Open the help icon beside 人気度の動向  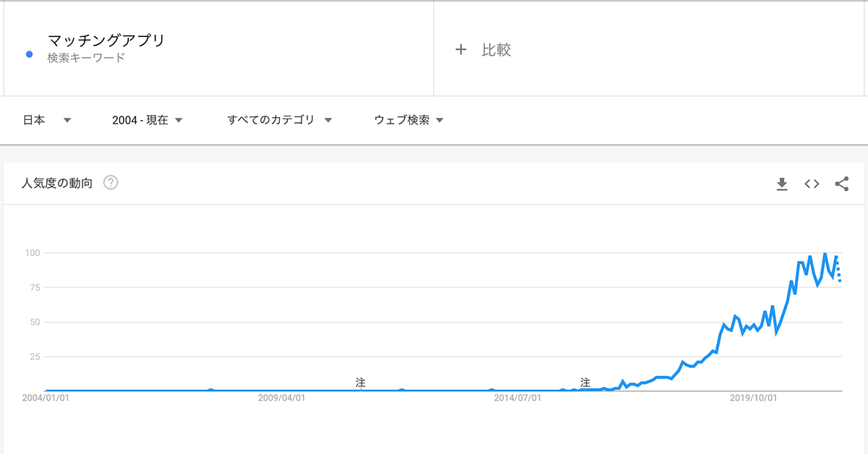[111, 183]
